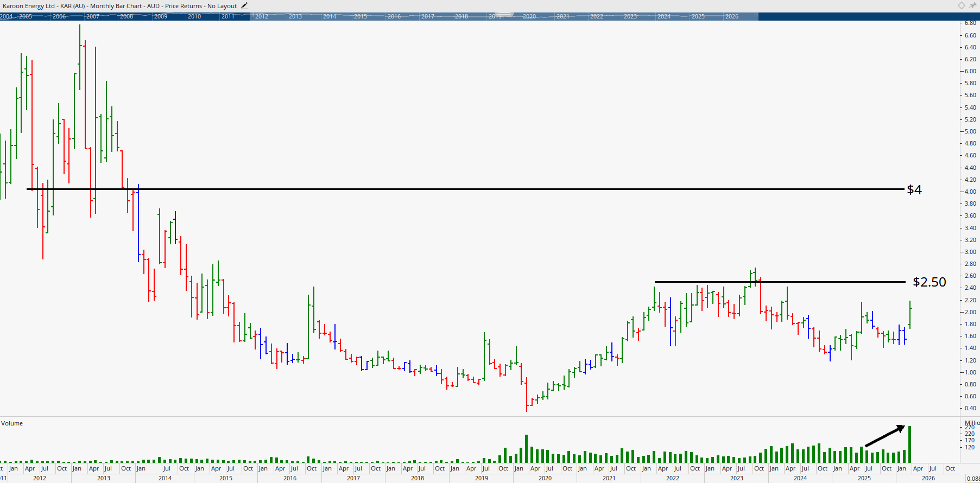Click the diamond icon in the title bar
Image resolution: width=980 pixels, height=483 pixels.
tap(962, 5)
